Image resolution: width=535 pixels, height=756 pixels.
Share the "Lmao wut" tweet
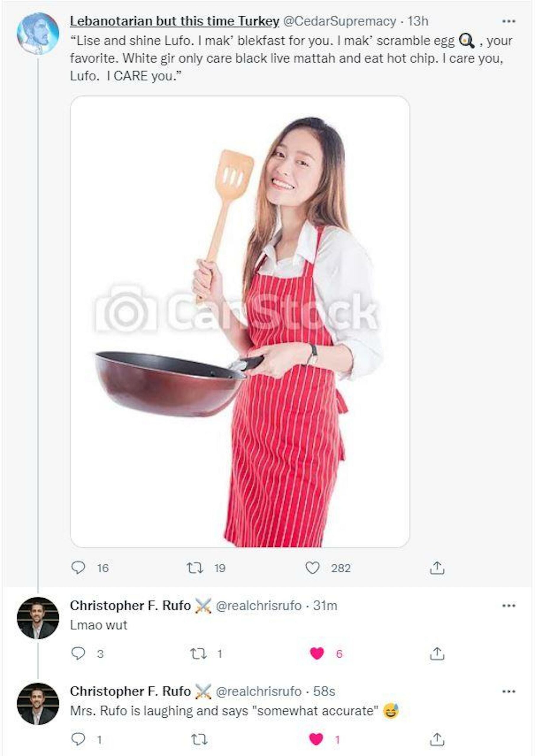(437, 653)
